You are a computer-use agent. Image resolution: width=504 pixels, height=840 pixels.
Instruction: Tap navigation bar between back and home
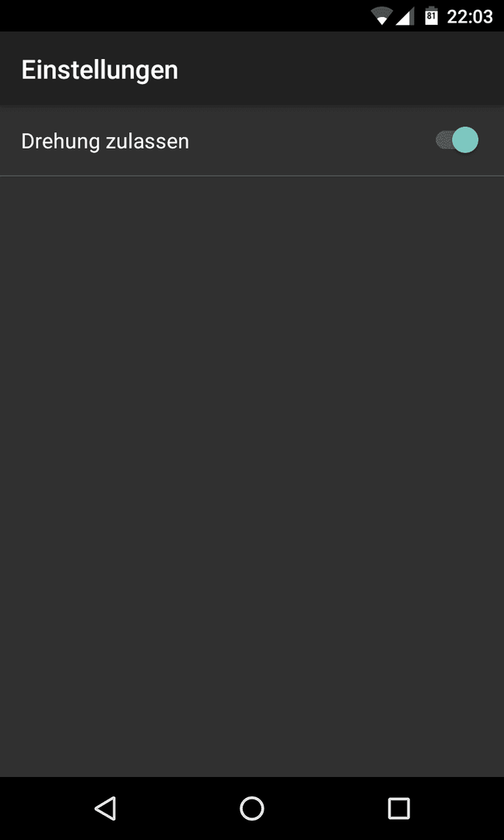[178, 808]
